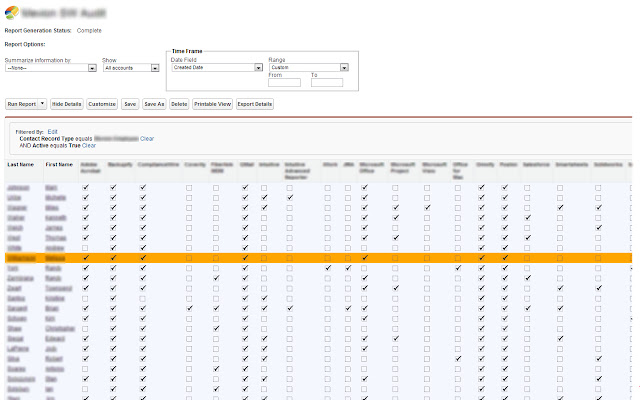Screen dimensions: 640x400
Task: Clear the Active equals True filter
Action: click(89, 145)
